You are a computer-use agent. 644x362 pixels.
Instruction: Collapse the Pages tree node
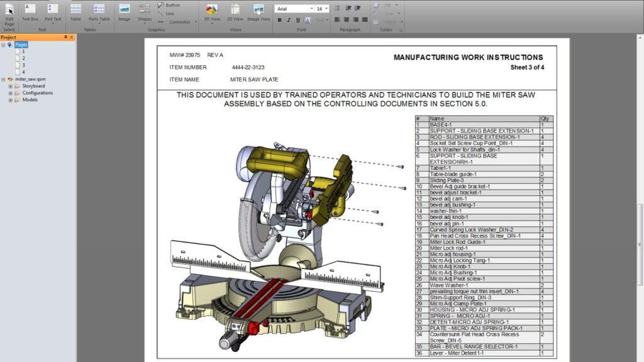(x=3, y=45)
